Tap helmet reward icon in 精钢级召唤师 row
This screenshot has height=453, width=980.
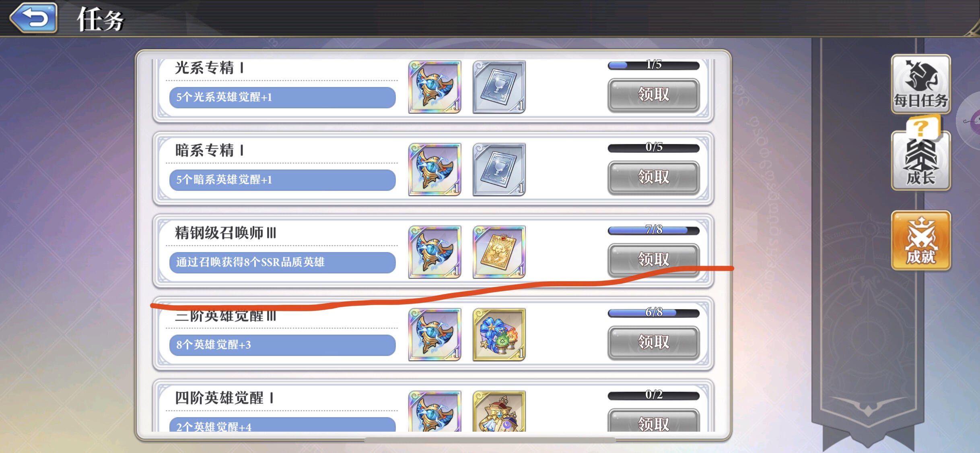click(x=435, y=252)
